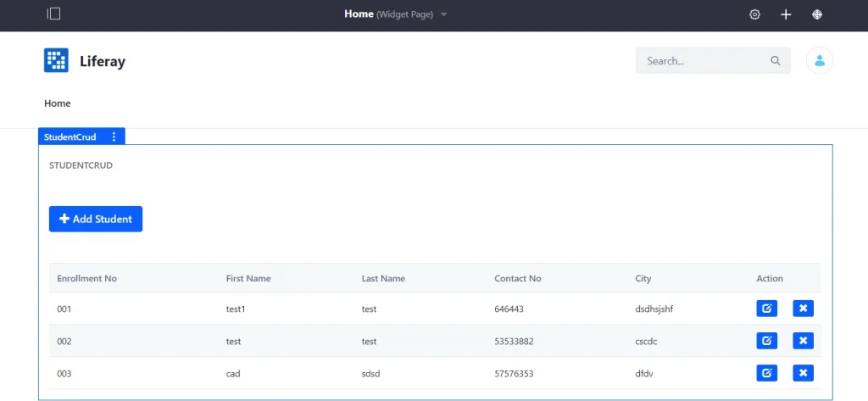Click the Add Student button

[x=96, y=219]
